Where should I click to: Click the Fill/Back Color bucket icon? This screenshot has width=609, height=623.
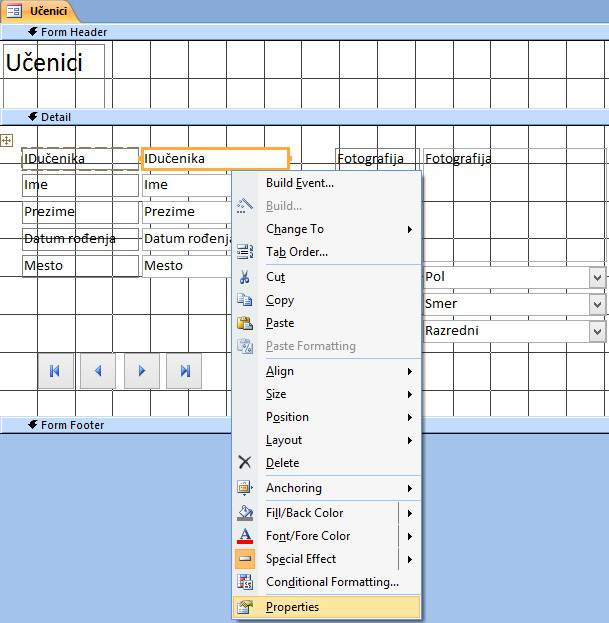(245, 513)
